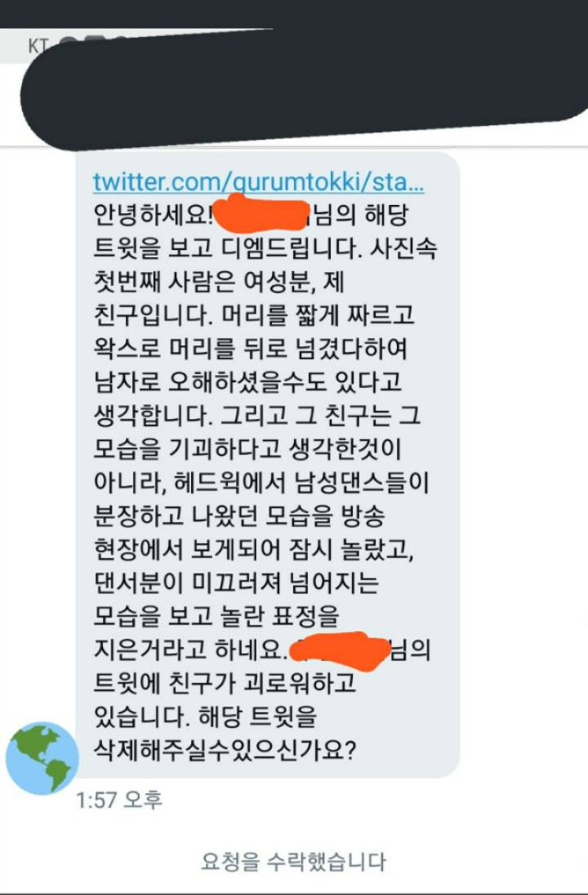Tap the line 친구입니다. 머리를 짧게 짜르고

pos(254,314)
